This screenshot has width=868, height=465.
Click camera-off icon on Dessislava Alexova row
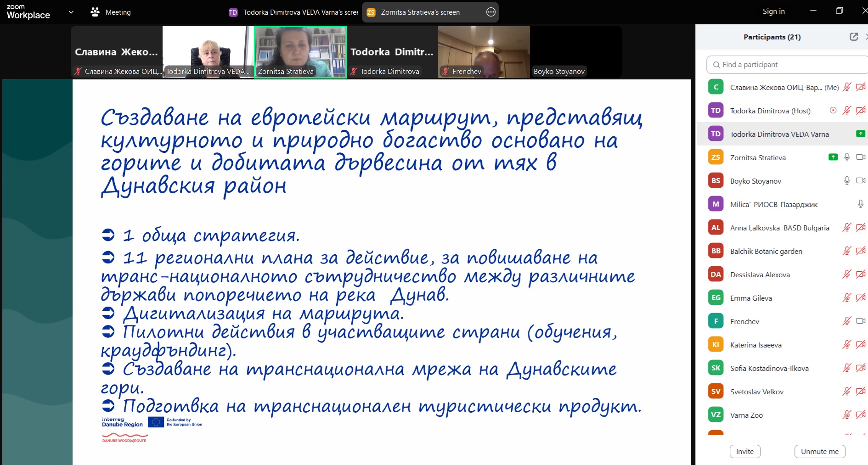click(x=861, y=275)
